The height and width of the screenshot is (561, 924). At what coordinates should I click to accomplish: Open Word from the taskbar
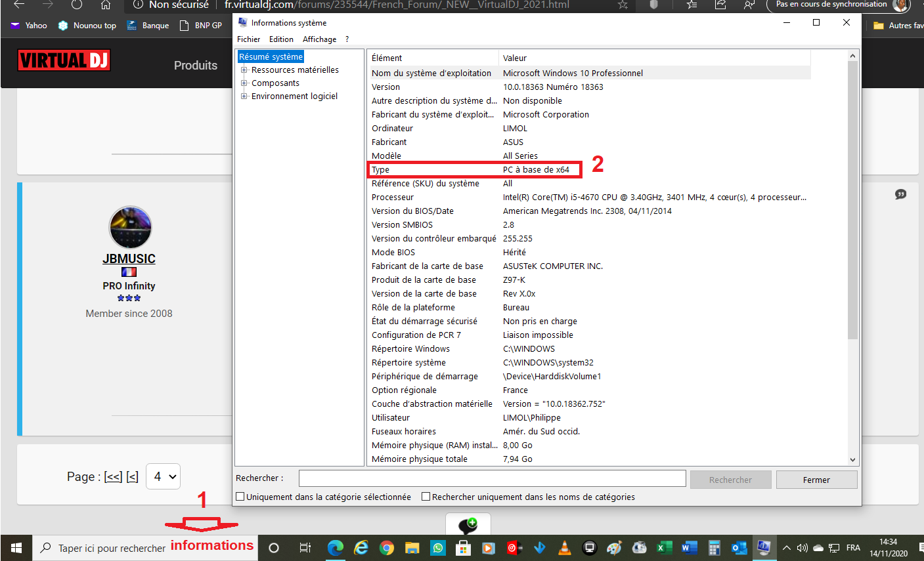pyautogui.click(x=689, y=548)
